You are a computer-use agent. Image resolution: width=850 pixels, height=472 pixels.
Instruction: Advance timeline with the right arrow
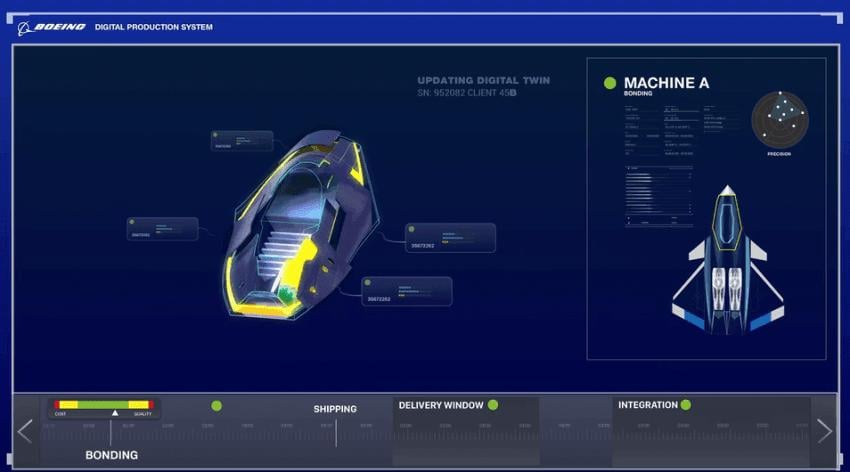(824, 431)
